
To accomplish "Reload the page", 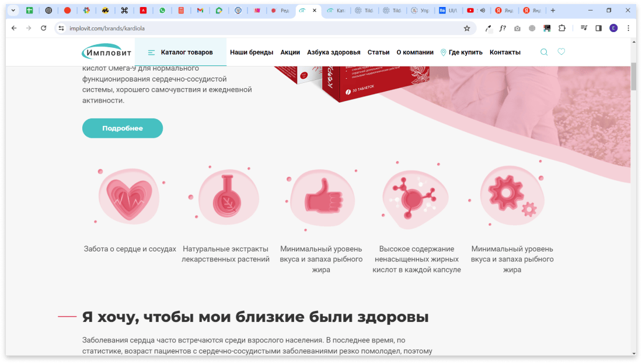I will tap(43, 28).
